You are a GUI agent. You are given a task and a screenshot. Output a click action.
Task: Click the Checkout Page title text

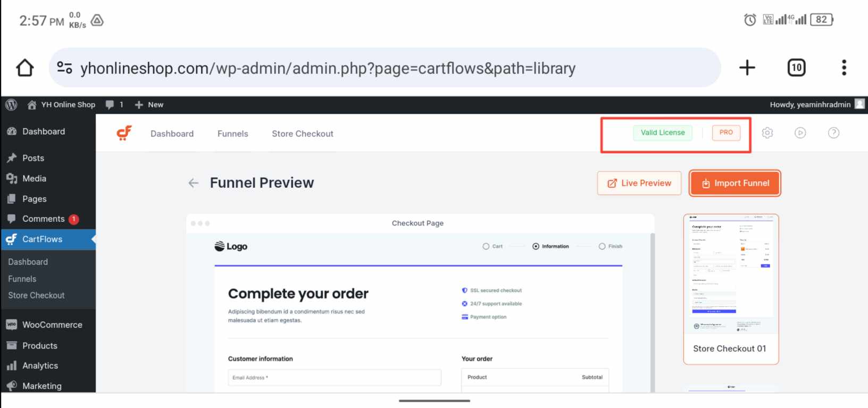point(418,223)
